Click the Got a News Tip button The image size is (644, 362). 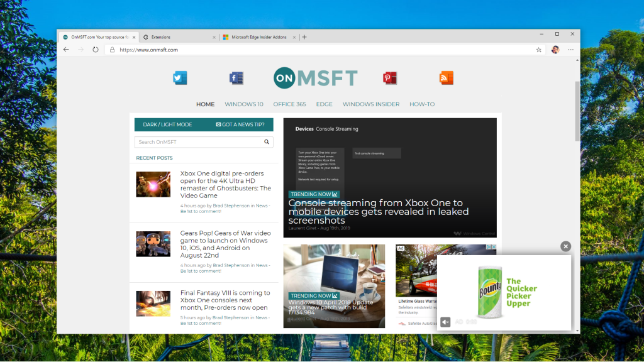[x=240, y=124]
